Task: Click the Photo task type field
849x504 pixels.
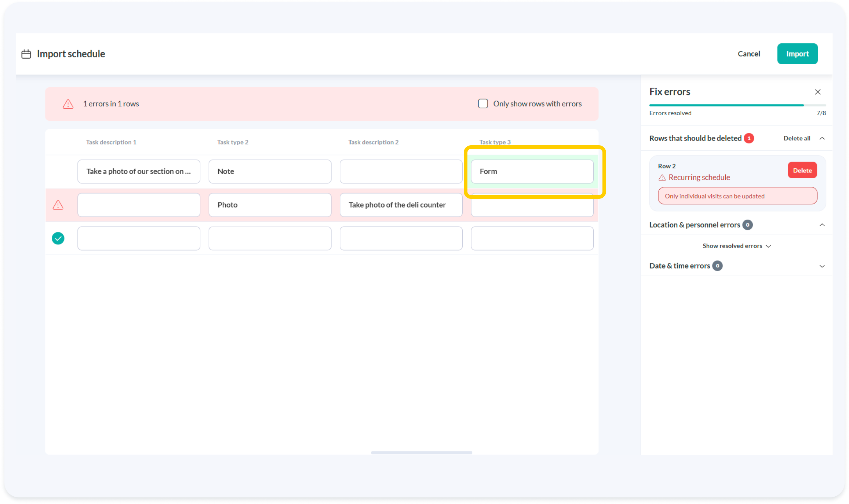Action: (270, 205)
